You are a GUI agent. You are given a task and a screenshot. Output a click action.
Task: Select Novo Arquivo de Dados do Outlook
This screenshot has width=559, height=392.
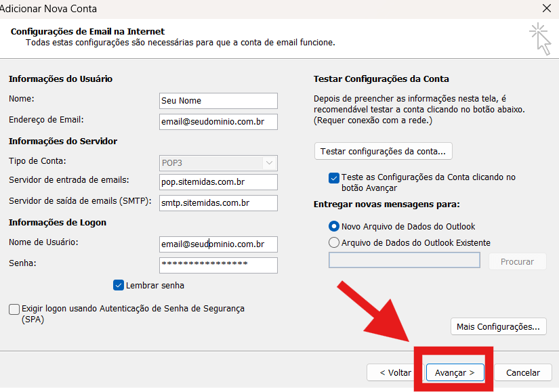[x=333, y=226]
